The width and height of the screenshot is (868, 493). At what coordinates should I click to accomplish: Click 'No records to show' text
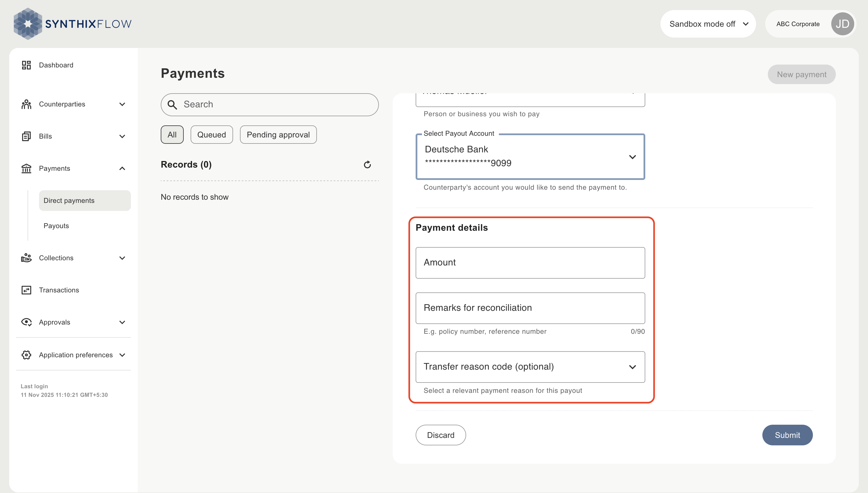pyautogui.click(x=194, y=197)
